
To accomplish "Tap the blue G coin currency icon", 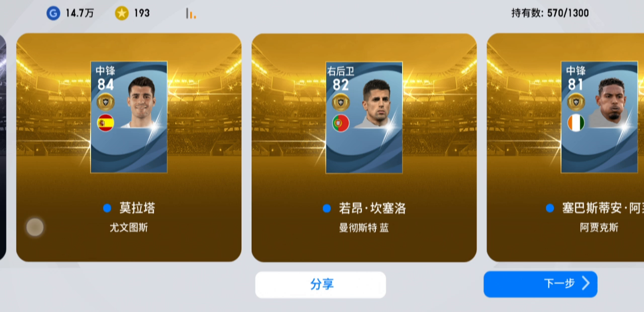I will 53,13.
